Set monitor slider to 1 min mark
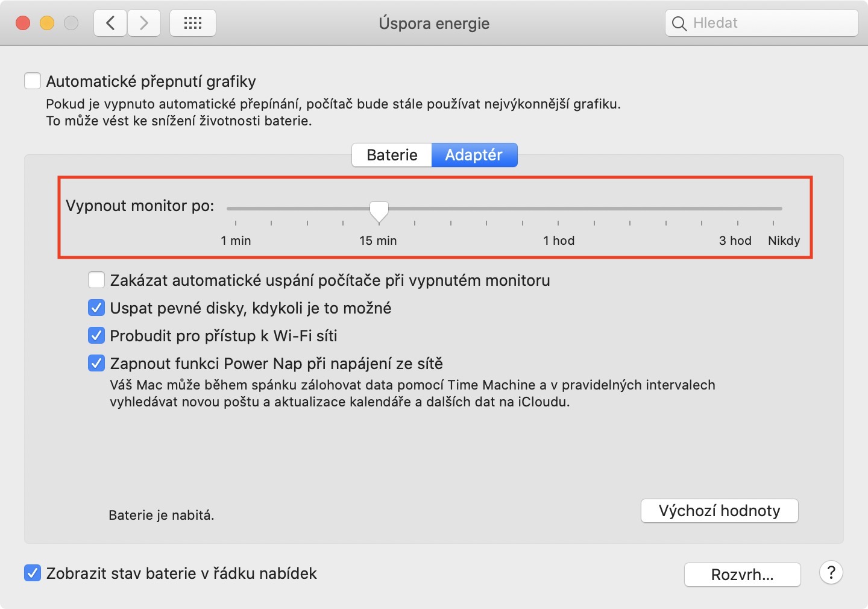 tap(236, 209)
